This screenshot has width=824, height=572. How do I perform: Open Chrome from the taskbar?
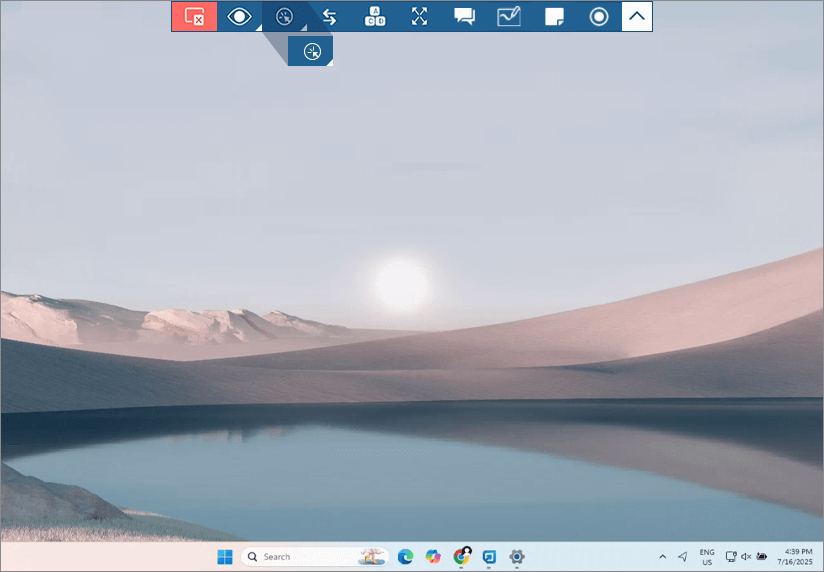[461, 557]
